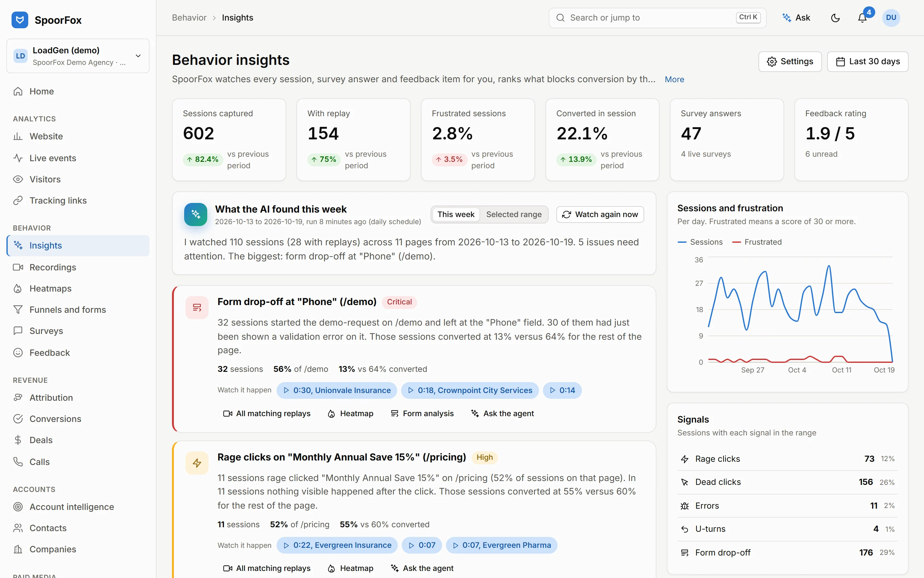This screenshot has width=924, height=578.
Task: Open Deals under Revenue
Action: [x=78, y=440]
